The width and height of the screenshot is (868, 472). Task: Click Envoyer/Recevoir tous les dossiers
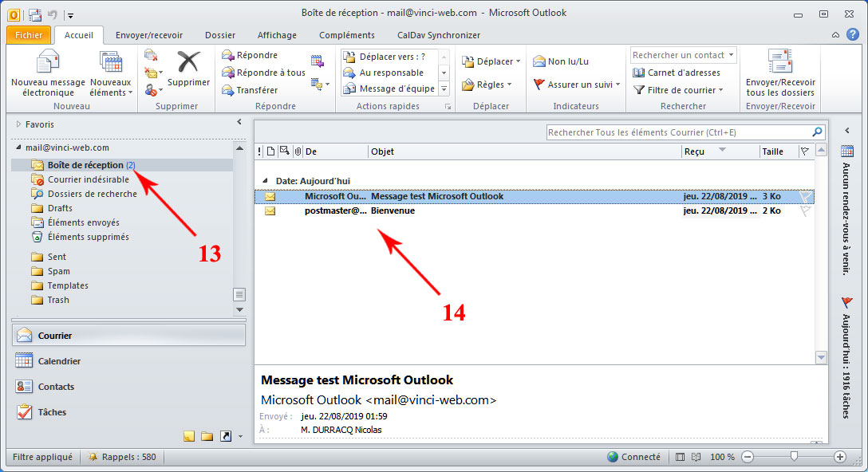tap(780, 73)
